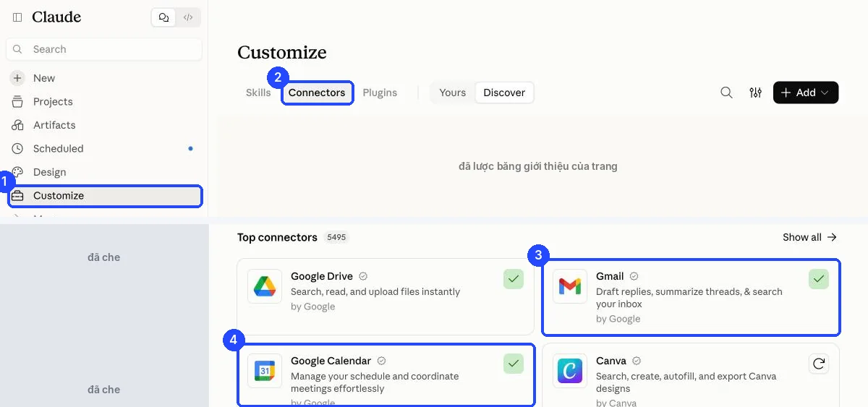Click the Design palette icon
The height and width of the screenshot is (407, 868).
tap(18, 172)
